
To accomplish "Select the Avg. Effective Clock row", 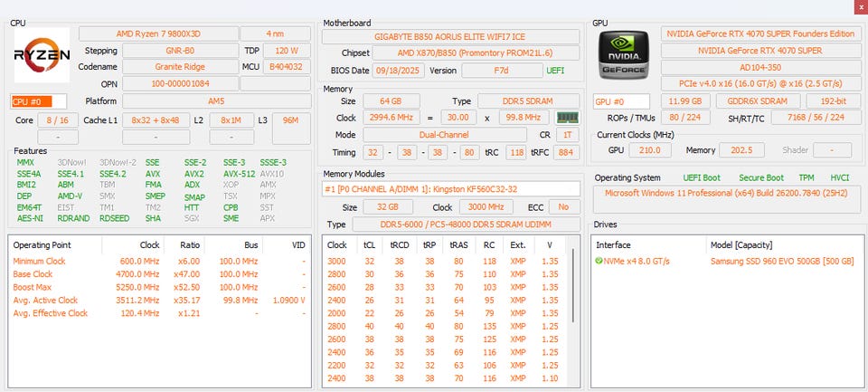I will 159,313.
